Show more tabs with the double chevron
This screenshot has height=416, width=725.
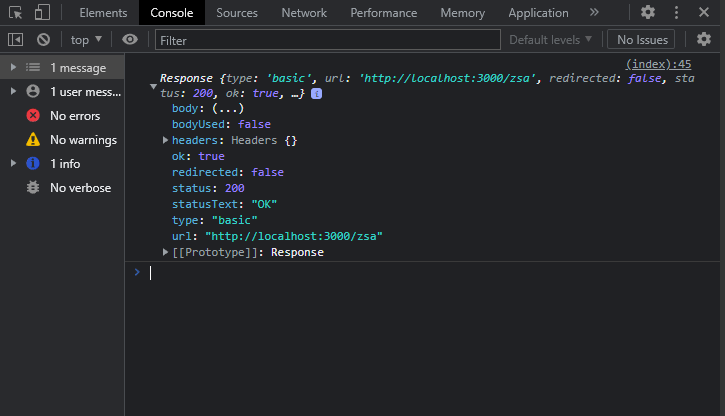tap(594, 12)
